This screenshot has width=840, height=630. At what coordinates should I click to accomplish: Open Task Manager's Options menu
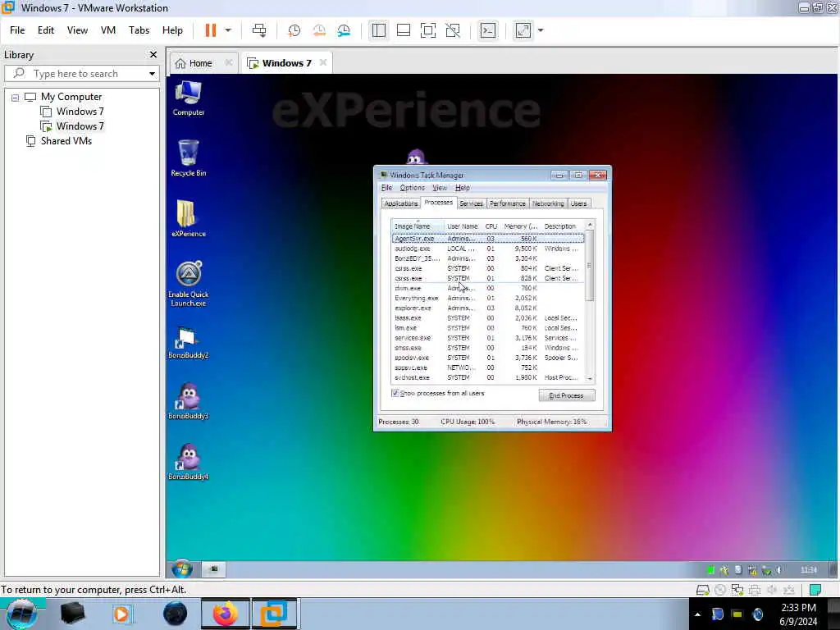click(412, 188)
